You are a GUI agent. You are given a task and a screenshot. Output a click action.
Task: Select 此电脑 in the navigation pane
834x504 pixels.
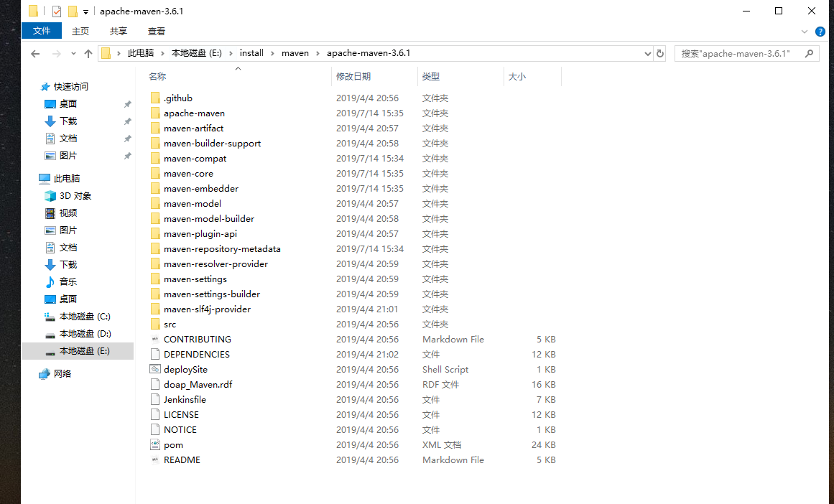tap(67, 179)
